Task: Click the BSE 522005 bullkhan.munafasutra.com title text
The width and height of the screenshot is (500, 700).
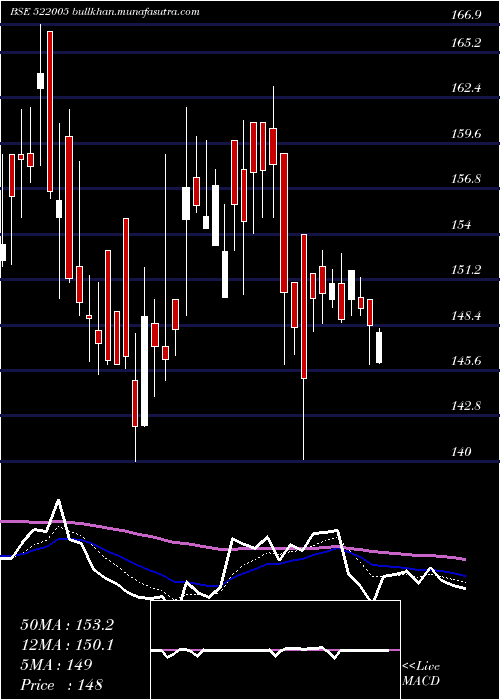Action: pyautogui.click(x=105, y=12)
